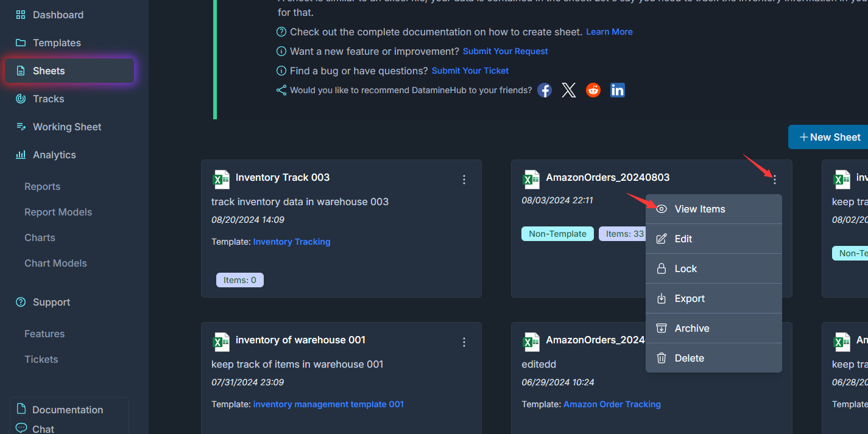Open Documentation link in sidebar

point(68,410)
